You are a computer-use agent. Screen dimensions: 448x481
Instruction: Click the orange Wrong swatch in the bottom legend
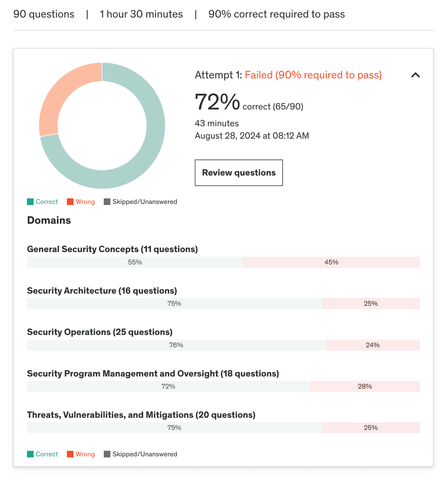click(70, 454)
